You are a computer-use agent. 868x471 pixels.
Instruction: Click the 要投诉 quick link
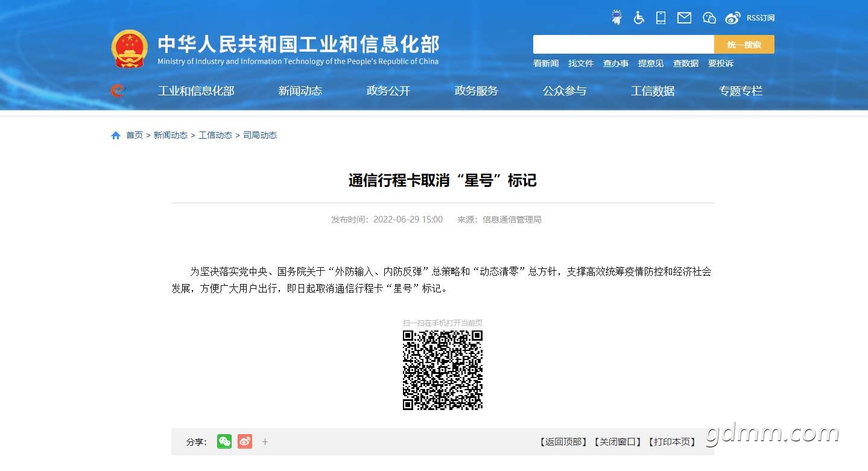721,63
